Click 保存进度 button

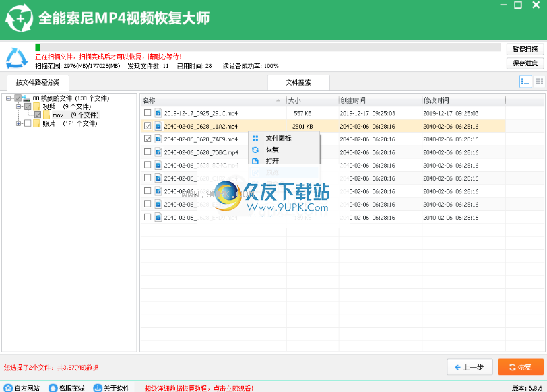(525, 63)
